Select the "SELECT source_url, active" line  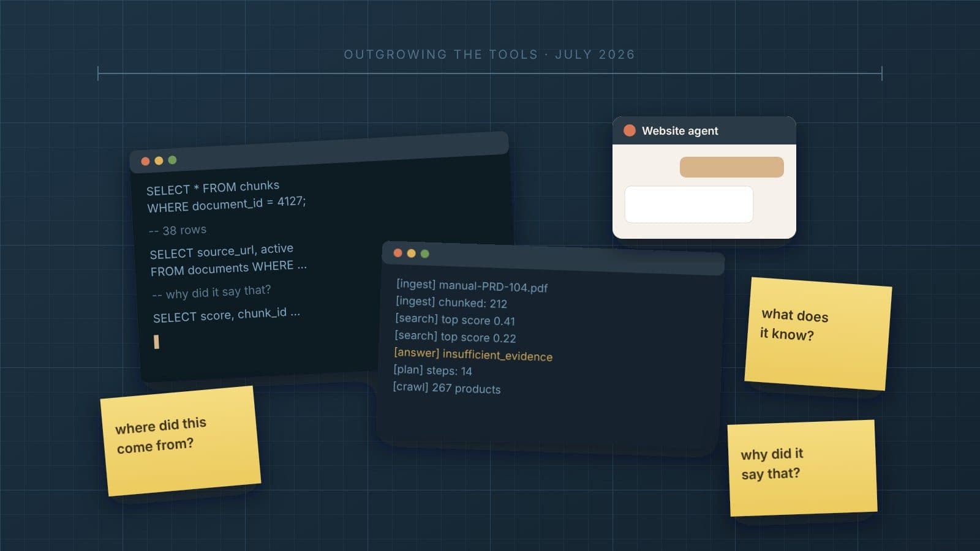pyautogui.click(x=222, y=251)
